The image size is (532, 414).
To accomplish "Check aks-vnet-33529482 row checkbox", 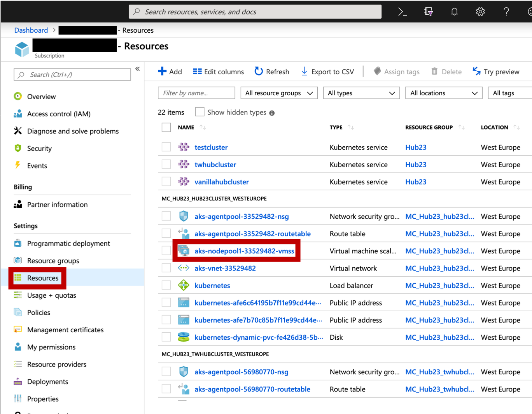I will coord(166,268).
